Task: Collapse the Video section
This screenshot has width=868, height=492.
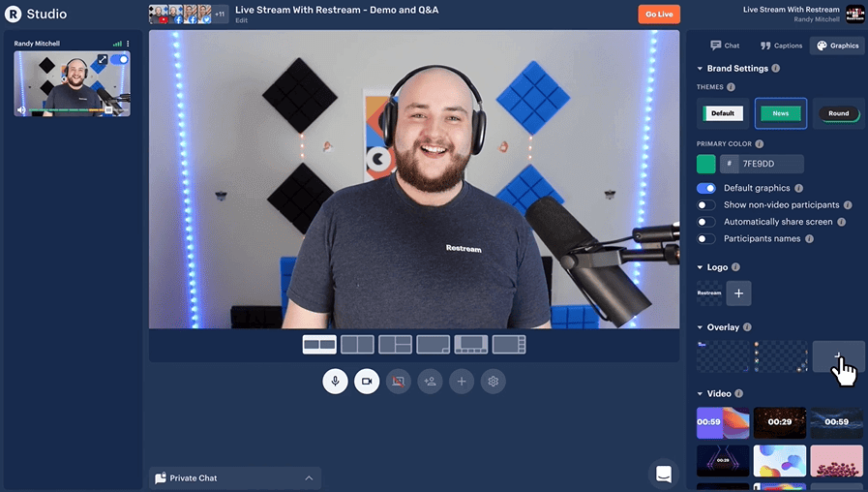Action: 700,393
